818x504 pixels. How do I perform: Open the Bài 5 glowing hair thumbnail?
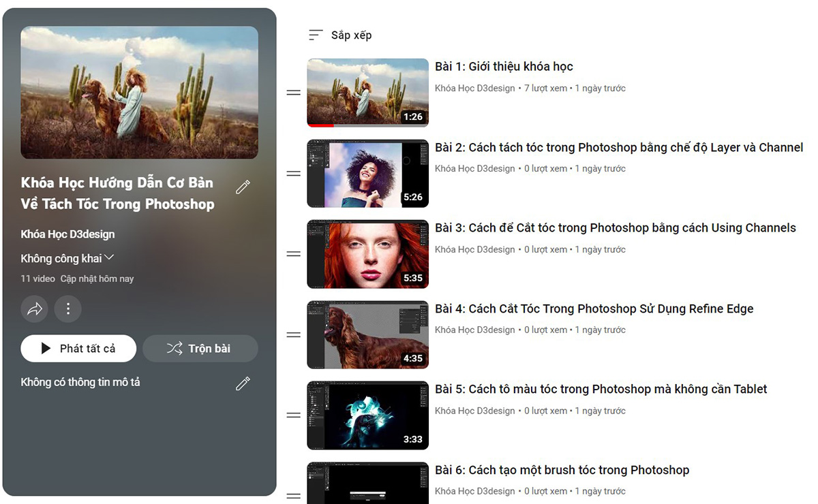[x=368, y=415]
